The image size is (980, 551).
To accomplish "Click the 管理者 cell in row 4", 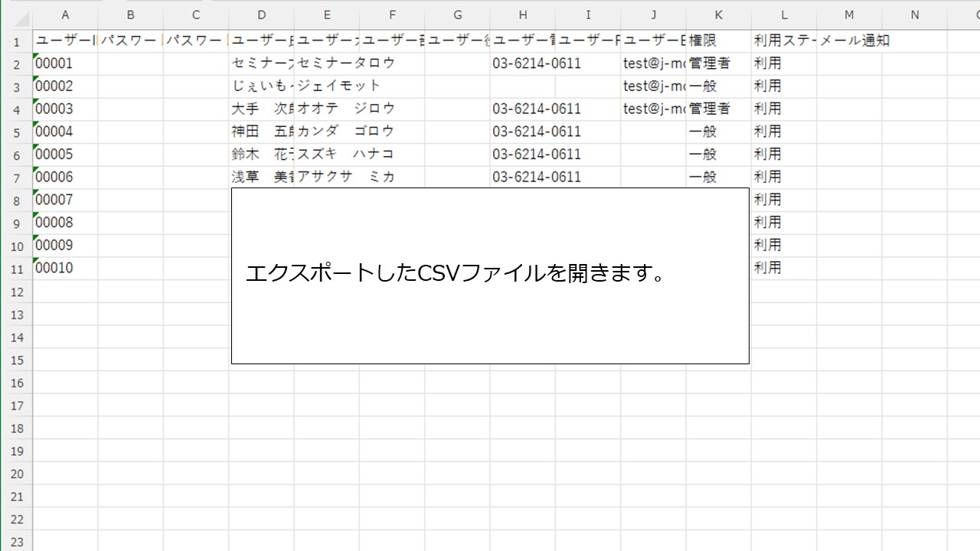I will click(719, 109).
